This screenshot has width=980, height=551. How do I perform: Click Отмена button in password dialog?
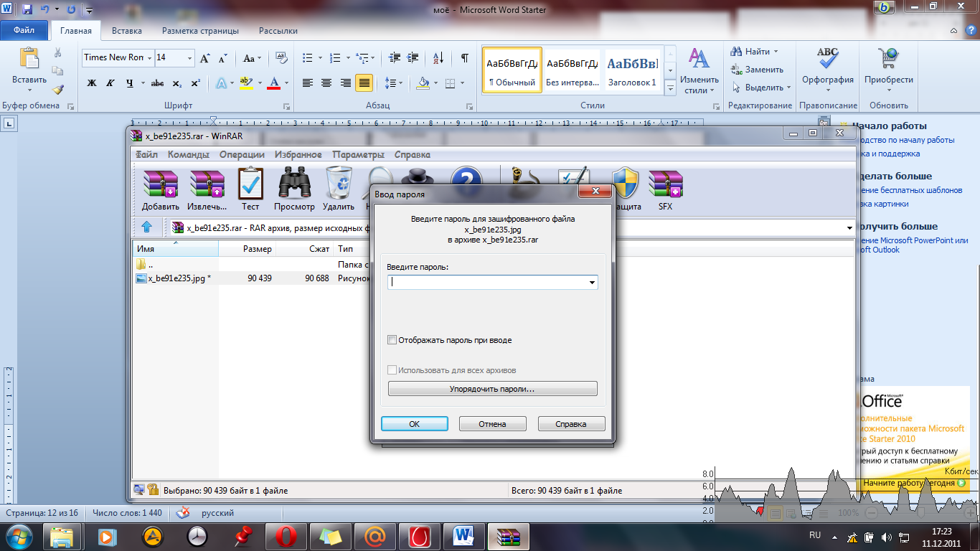[x=493, y=424]
